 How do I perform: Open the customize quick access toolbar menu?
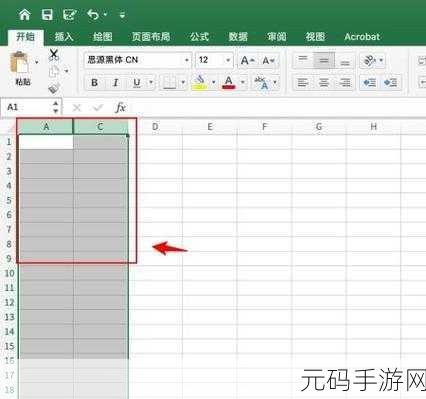(122, 15)
